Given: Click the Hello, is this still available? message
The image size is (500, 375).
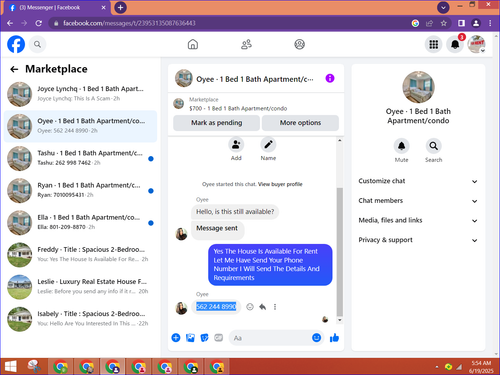Looking at the screenshot, I should point(235,212).
